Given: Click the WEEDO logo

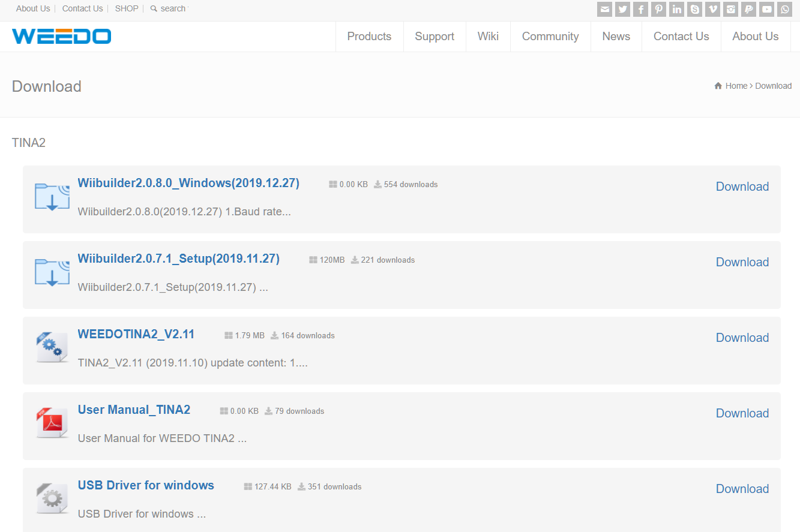Looking at the screenshot, I should pos(61,36).
